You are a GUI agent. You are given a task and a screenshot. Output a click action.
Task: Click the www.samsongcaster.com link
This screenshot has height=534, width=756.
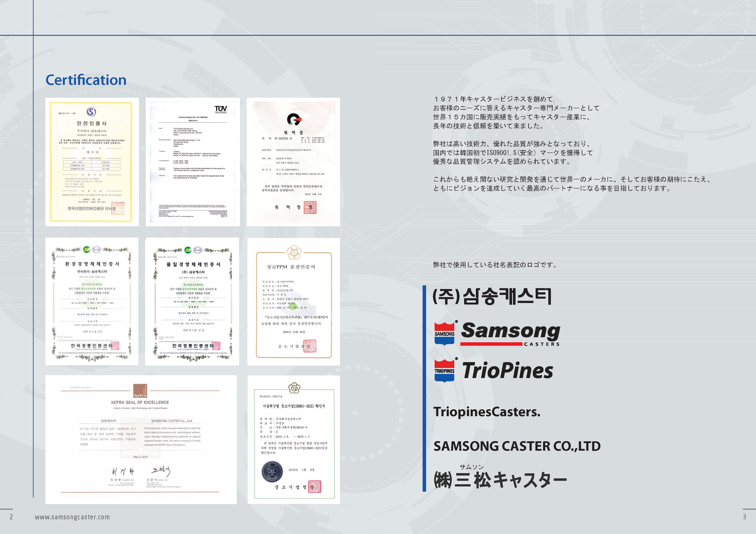[x=72, y=517]
